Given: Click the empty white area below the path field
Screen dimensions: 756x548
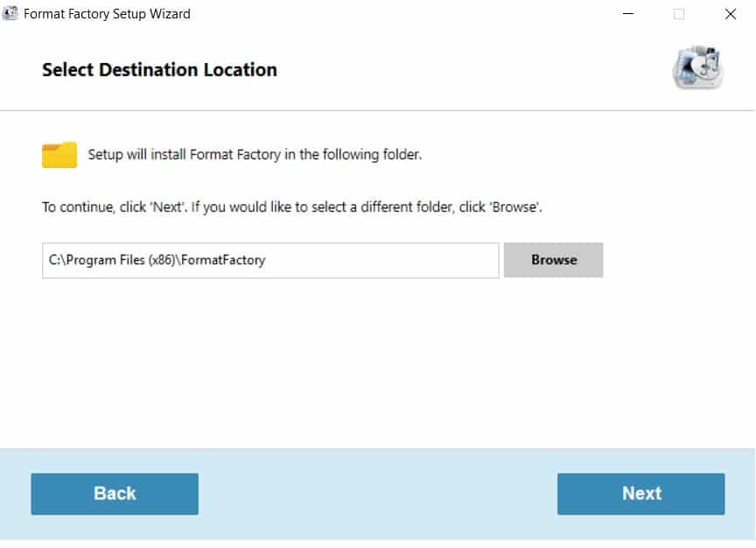Looking at the screenshot, I should point(377,362).
